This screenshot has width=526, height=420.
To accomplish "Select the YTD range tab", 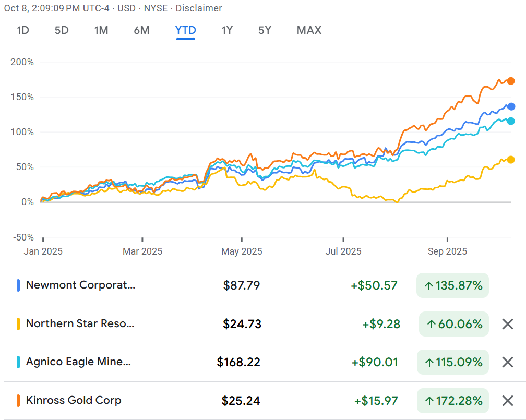I will (x=185, y=30).
